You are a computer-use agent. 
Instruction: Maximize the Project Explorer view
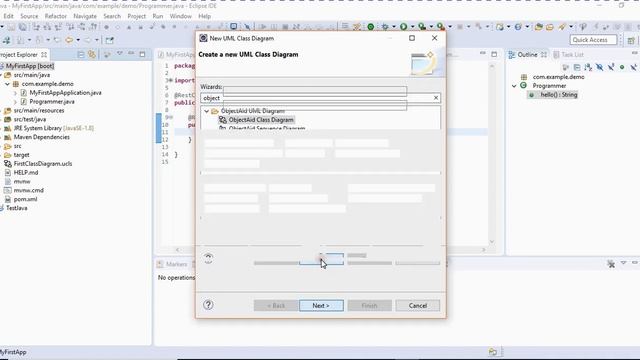[142, 54]
